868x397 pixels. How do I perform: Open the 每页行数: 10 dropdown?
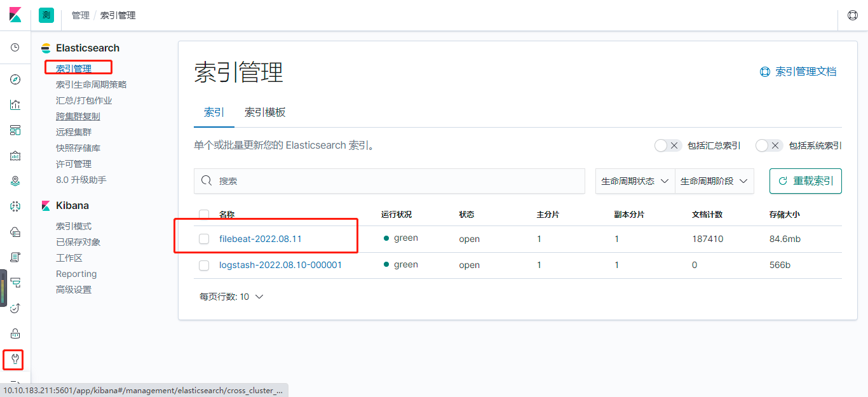point(231,297)
